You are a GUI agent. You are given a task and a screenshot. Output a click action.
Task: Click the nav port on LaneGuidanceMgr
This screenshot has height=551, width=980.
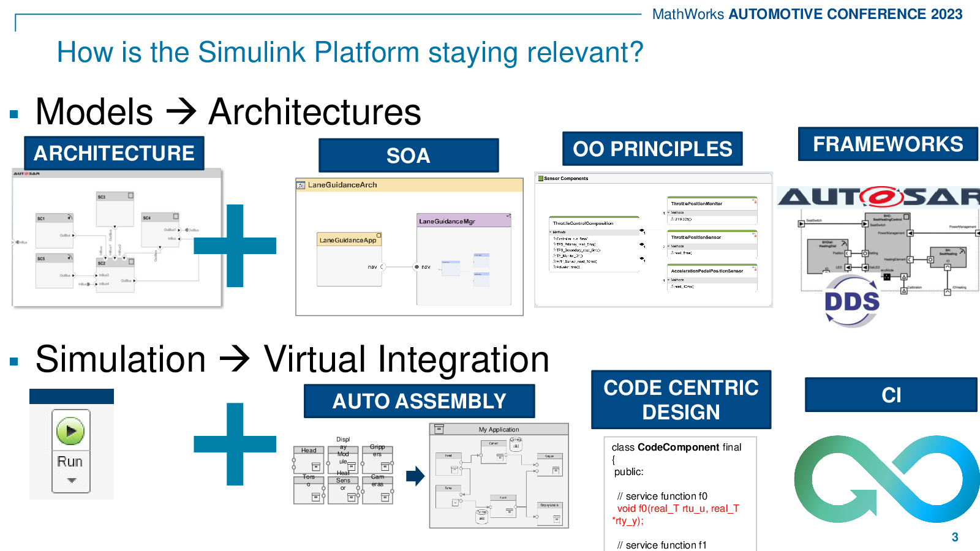click(x=417, y=267)
